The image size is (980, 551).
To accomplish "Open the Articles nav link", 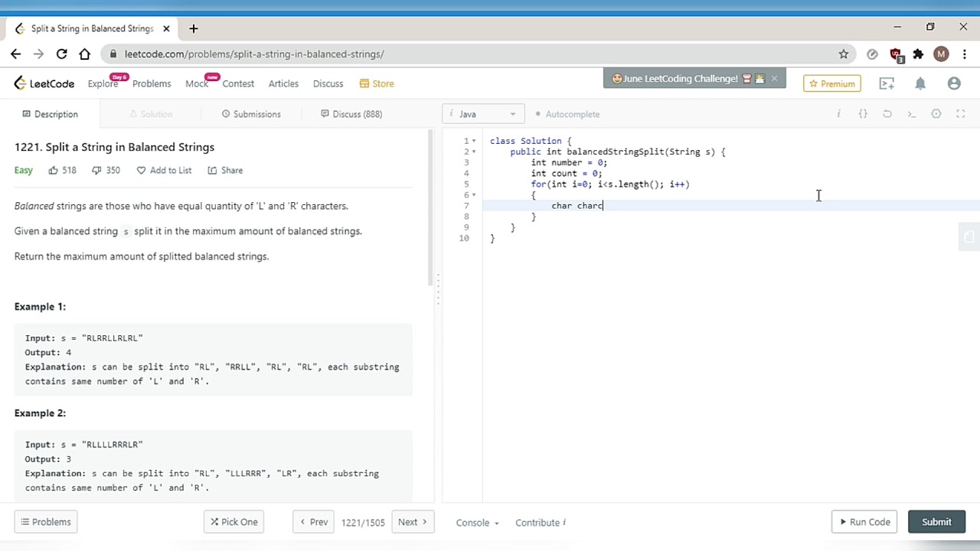I will point(283,83).
